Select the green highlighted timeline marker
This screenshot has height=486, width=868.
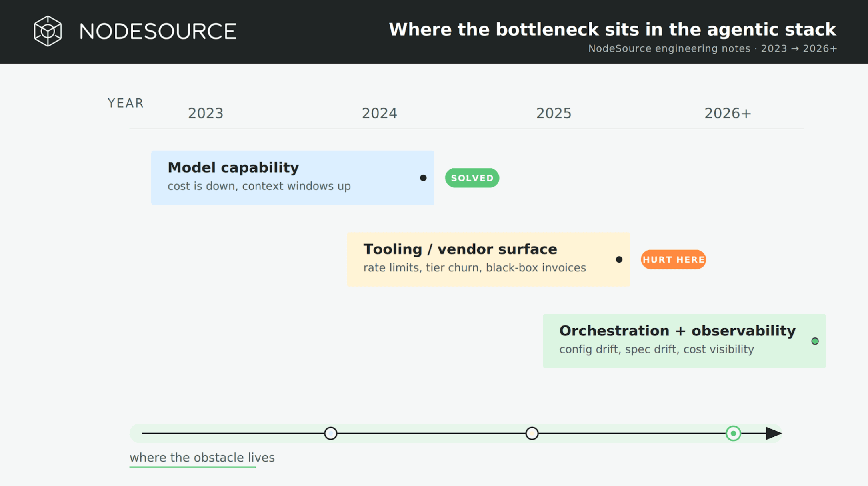click(733, 433)
